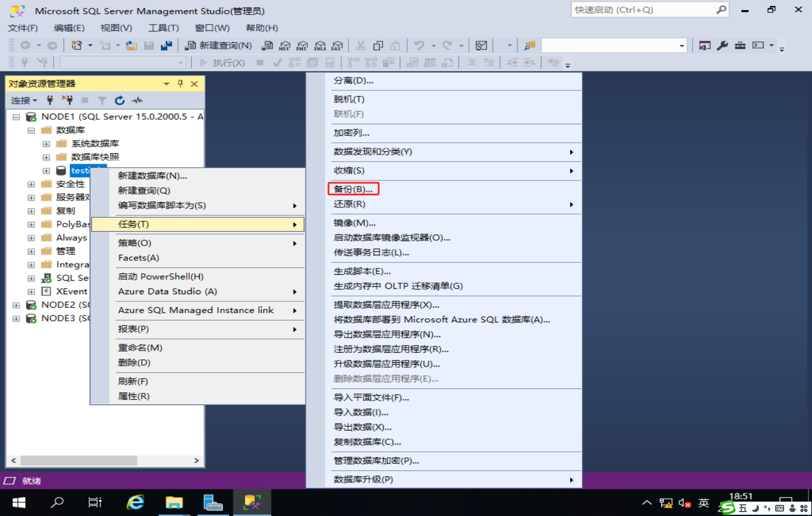This screenshot has height=516, width=812.
Task: Open the Toolbox icon in toolbar
Action: click(x=740, y=46)
